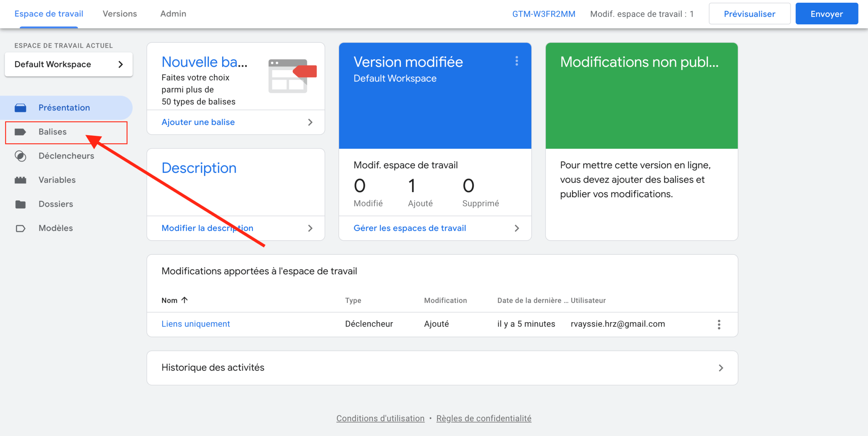The image size is (868, 436).
Task: Click the new tag illustration thumbnail
Action: [292, 76]
